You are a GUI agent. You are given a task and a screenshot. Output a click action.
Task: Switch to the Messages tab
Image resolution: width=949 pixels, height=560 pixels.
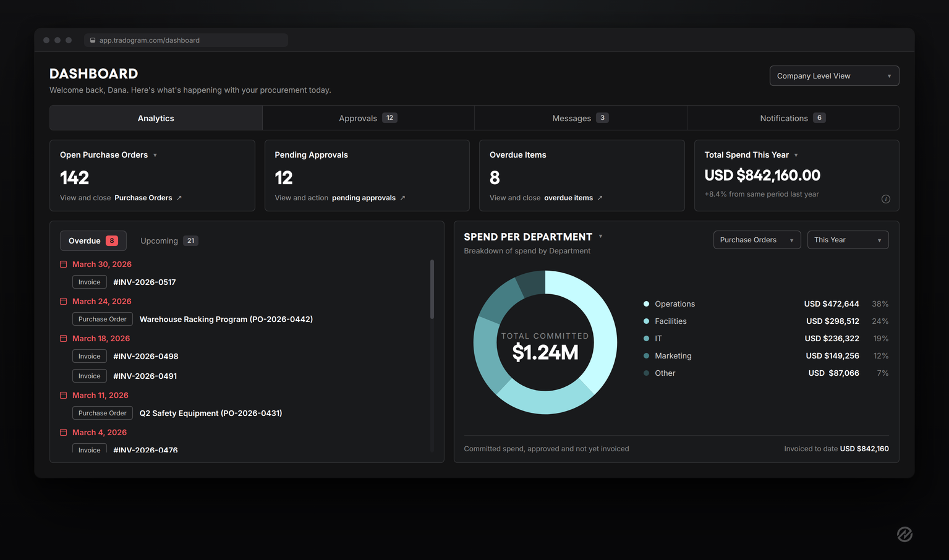tap(581, 118)
